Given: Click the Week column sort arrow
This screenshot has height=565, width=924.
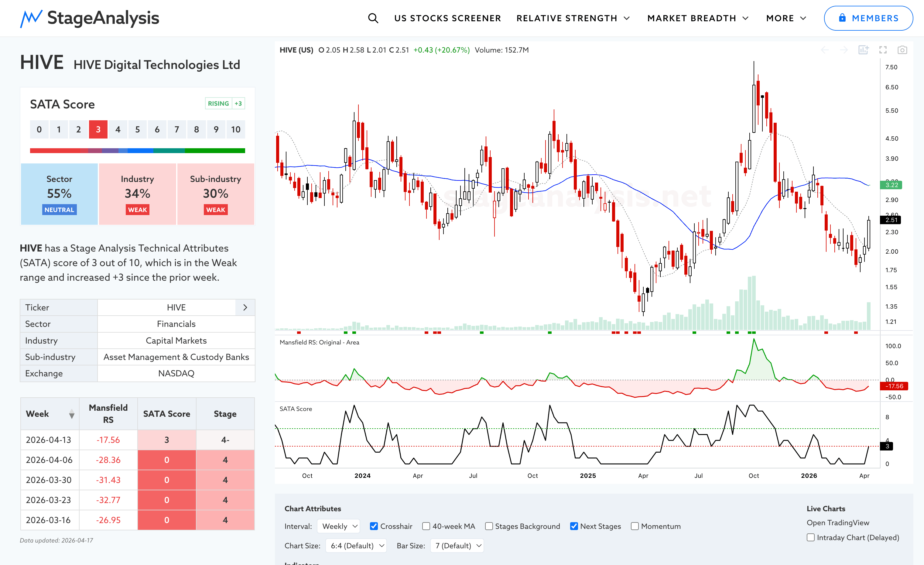Looking at the screenshot, I should [72, 414].
